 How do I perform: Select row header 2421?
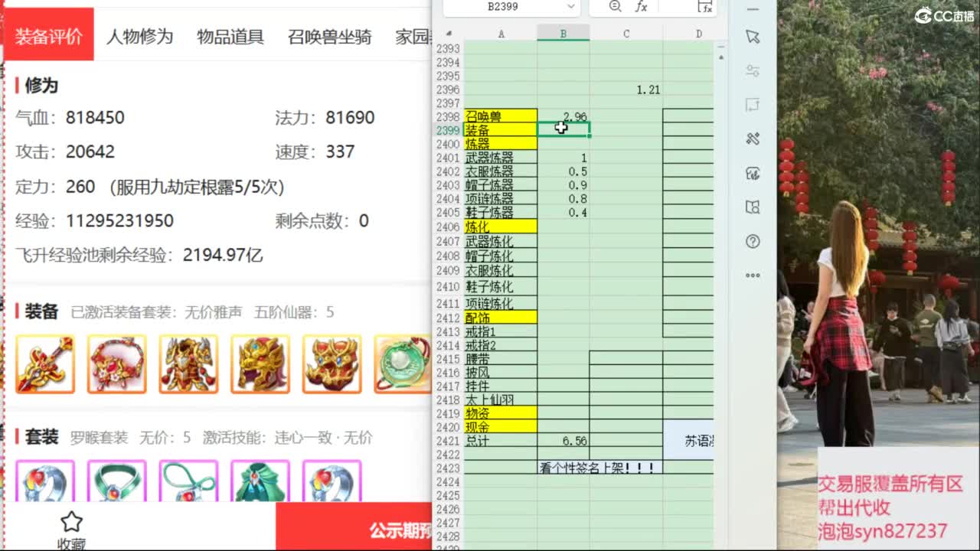pyautogui.click(x=449, y=441)
